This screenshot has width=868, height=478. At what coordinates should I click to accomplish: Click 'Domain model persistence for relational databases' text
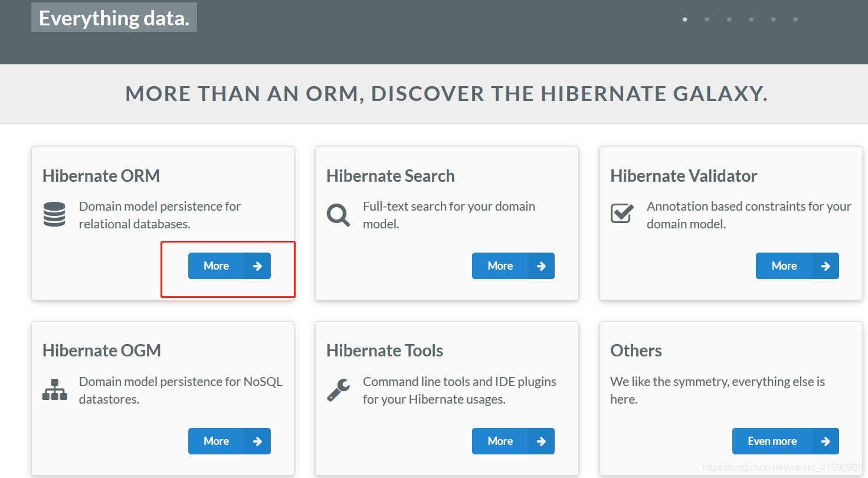(160, 215)
